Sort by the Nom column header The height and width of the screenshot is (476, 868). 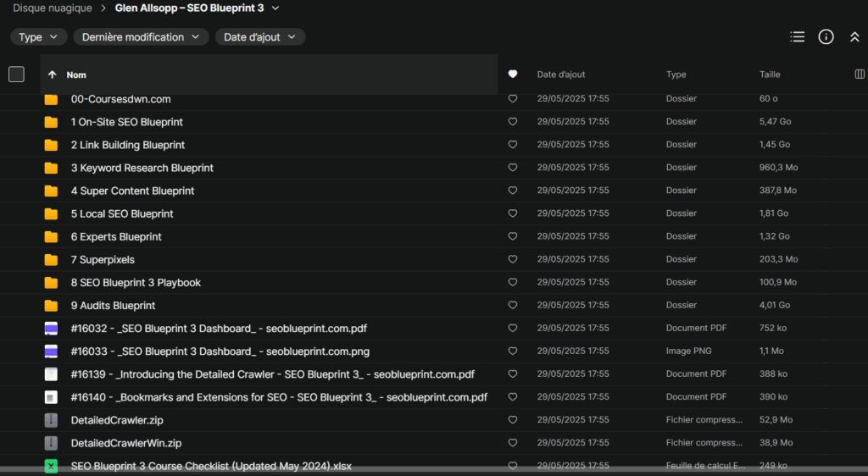(x=76, y=75)
